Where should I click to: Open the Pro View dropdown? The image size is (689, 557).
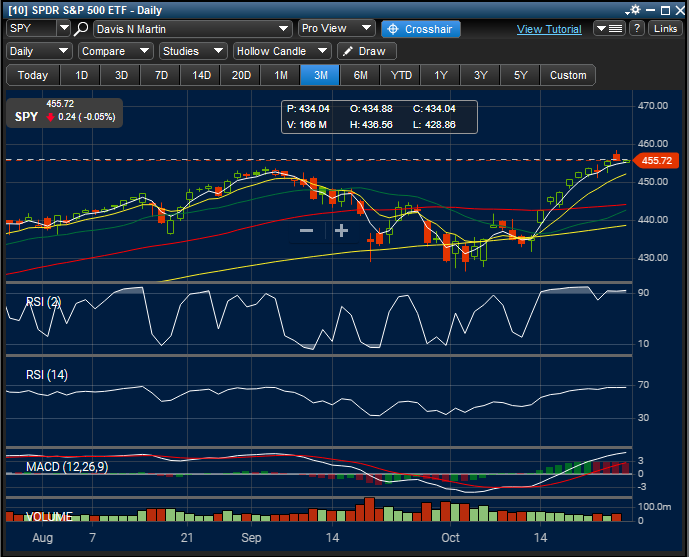[x=336, y=29]
